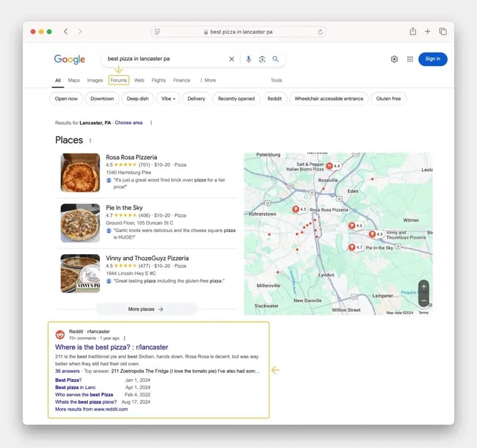
Task: Click the page reader icon in address bar
Action: click(157, 32)
